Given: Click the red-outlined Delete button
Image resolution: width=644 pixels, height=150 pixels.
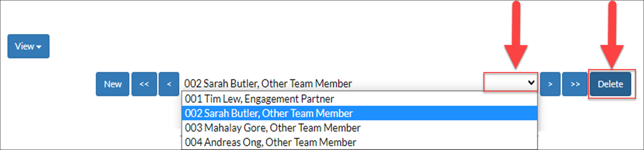Looking at the screenshot, I should pyautogui.click(x=612, y=84).
